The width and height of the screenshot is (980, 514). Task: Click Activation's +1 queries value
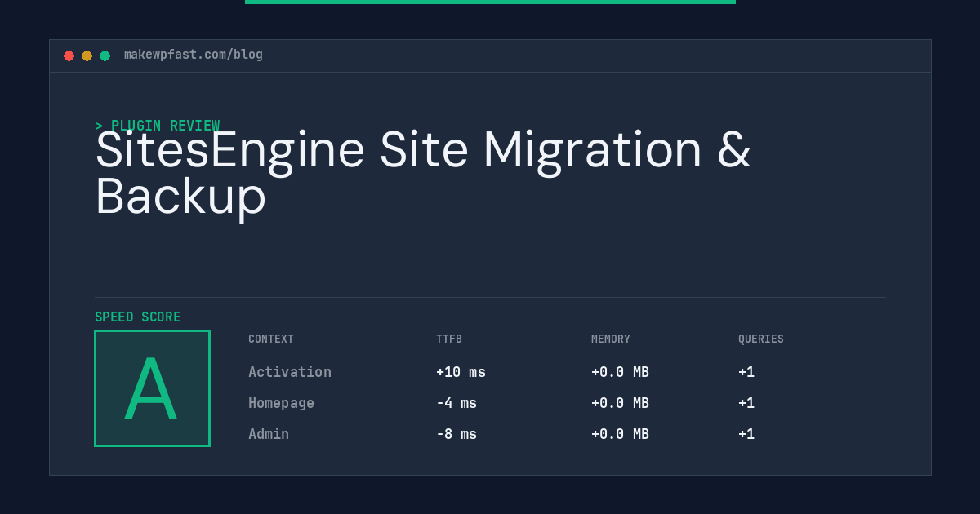tap(746, 372)
